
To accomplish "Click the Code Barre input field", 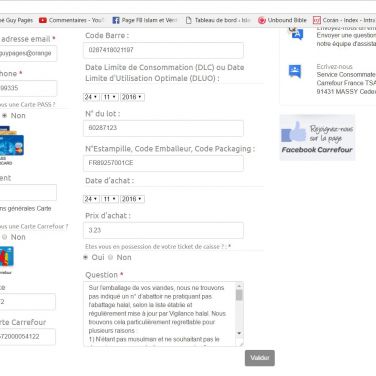I will click(x=163, y=50).
